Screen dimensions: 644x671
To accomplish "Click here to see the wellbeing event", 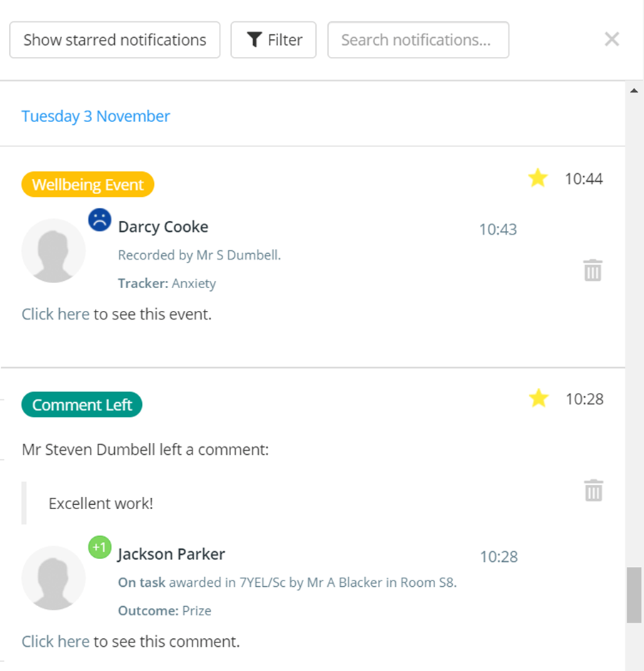I will [x=55, y=314].
